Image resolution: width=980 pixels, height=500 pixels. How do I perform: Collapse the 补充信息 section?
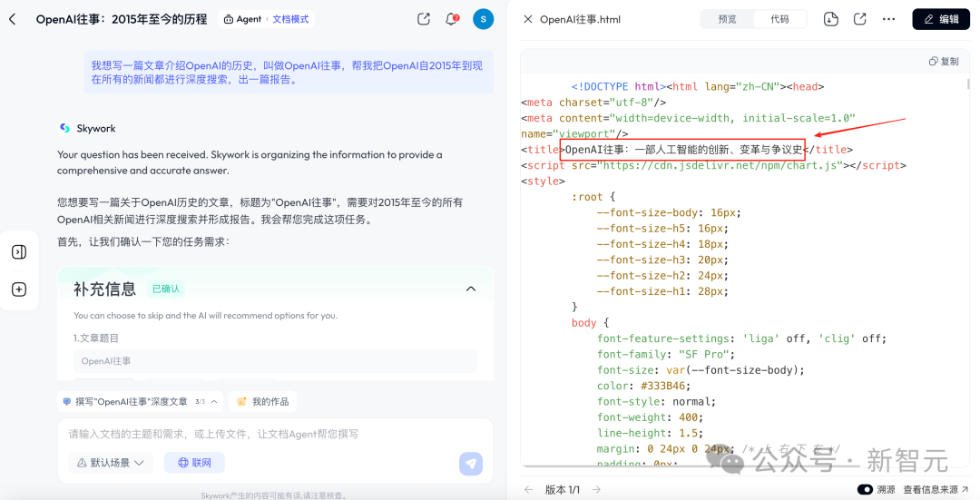[471, 289]
